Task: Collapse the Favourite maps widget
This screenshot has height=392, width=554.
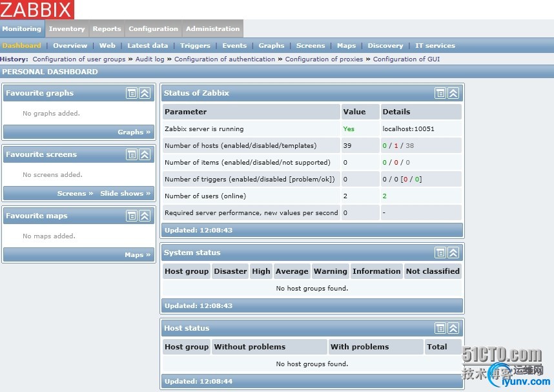Action: [x=145, y=216]
